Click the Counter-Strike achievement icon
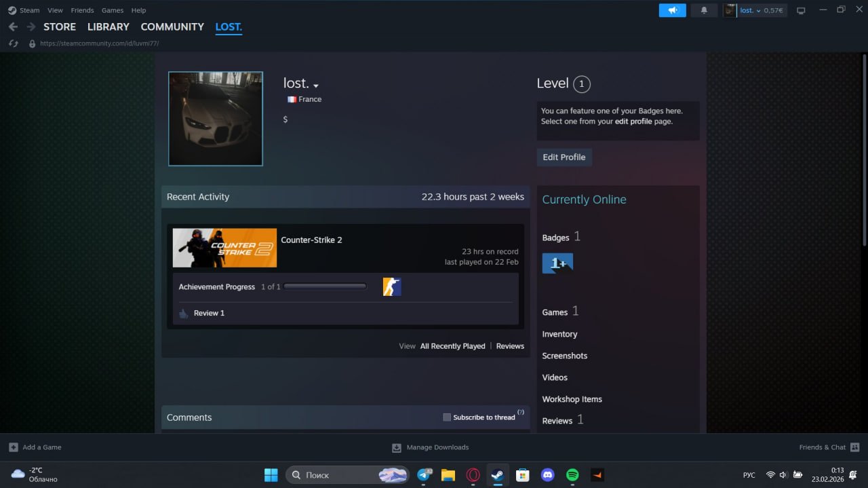The height and width of the screenshot is (488, 868). pos(392,286)
